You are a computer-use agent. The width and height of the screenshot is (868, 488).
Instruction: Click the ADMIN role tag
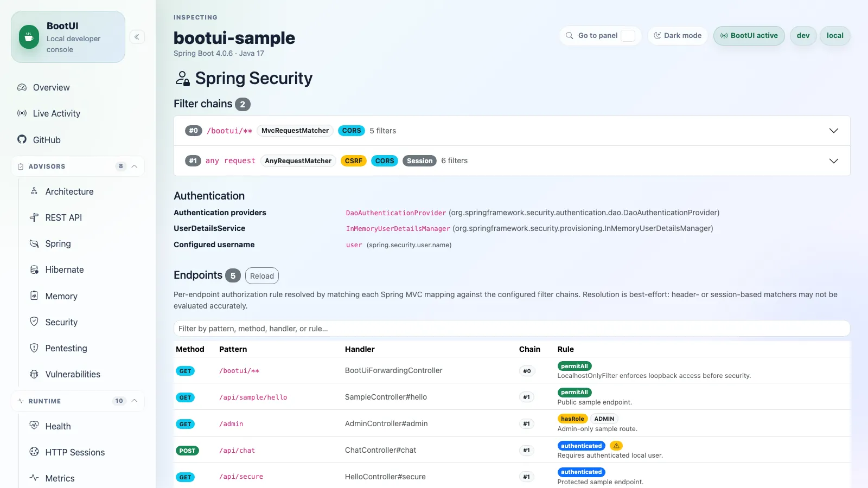point(604,419)
